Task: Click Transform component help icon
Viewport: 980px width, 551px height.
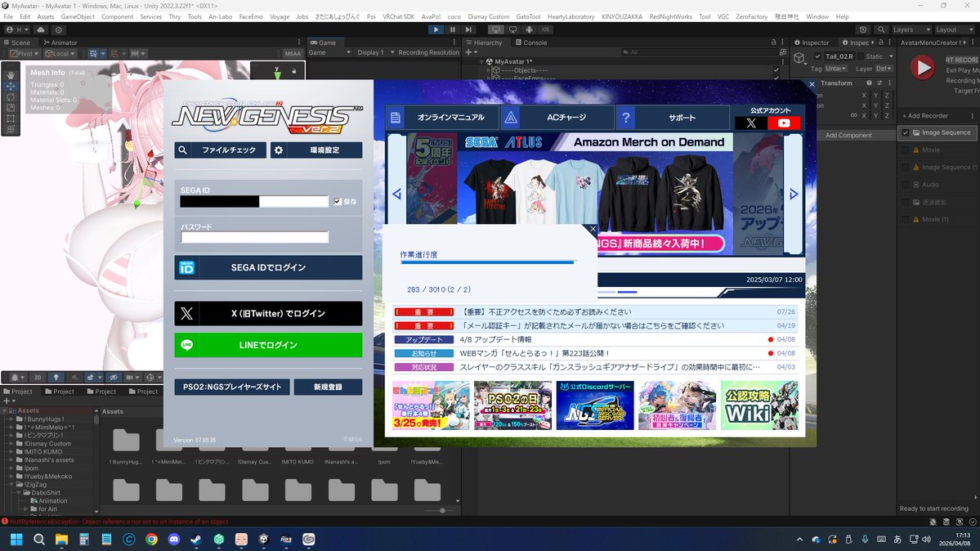Action: 869,83
